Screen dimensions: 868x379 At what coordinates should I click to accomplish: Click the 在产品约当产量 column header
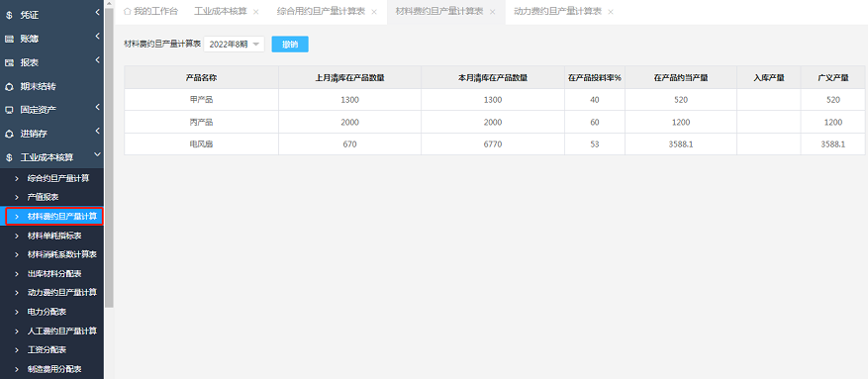[681, 78]
